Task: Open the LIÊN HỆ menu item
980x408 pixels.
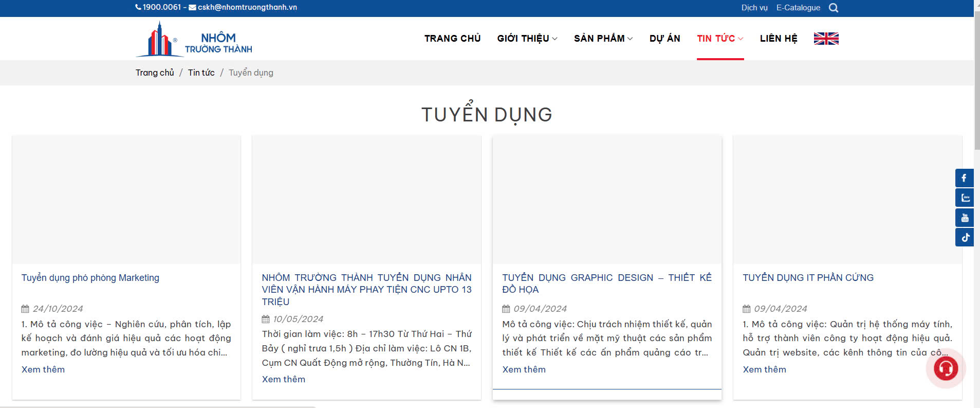Action: (779, 39)
